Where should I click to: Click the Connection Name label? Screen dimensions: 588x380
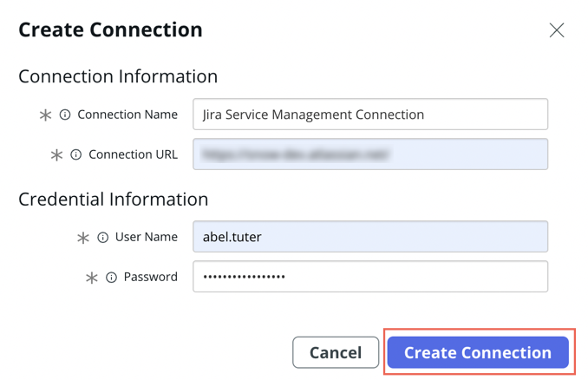(127, 115)
